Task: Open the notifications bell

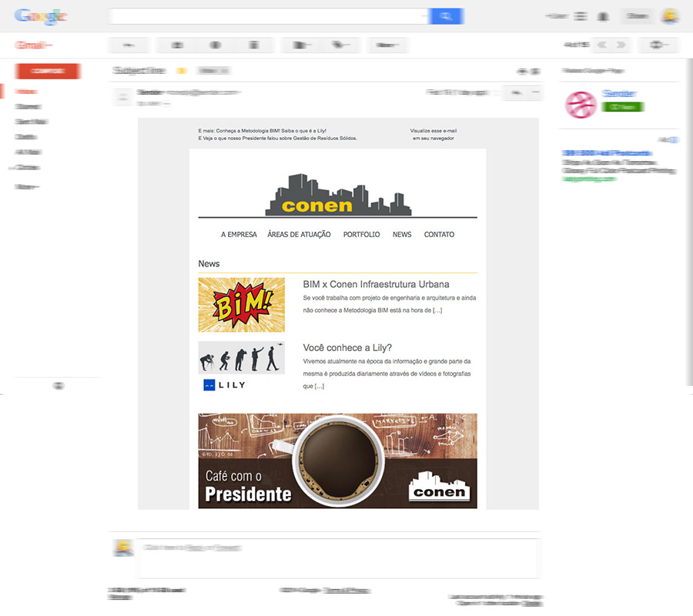Action: pyautogui.click(x=603, y=17)
